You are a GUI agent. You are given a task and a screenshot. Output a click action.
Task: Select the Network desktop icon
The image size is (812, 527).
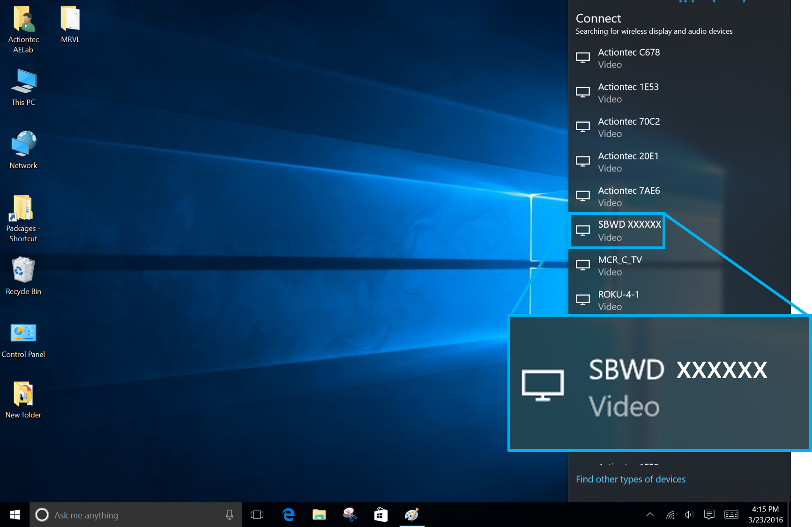click(23, 150)
